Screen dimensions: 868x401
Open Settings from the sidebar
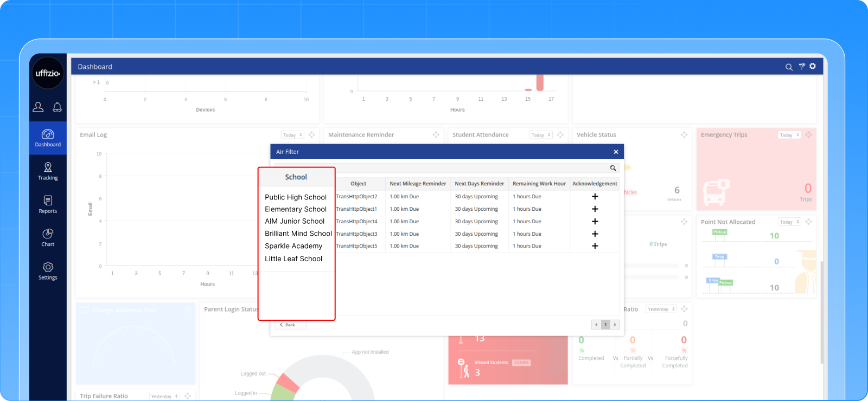click(48, 271)
